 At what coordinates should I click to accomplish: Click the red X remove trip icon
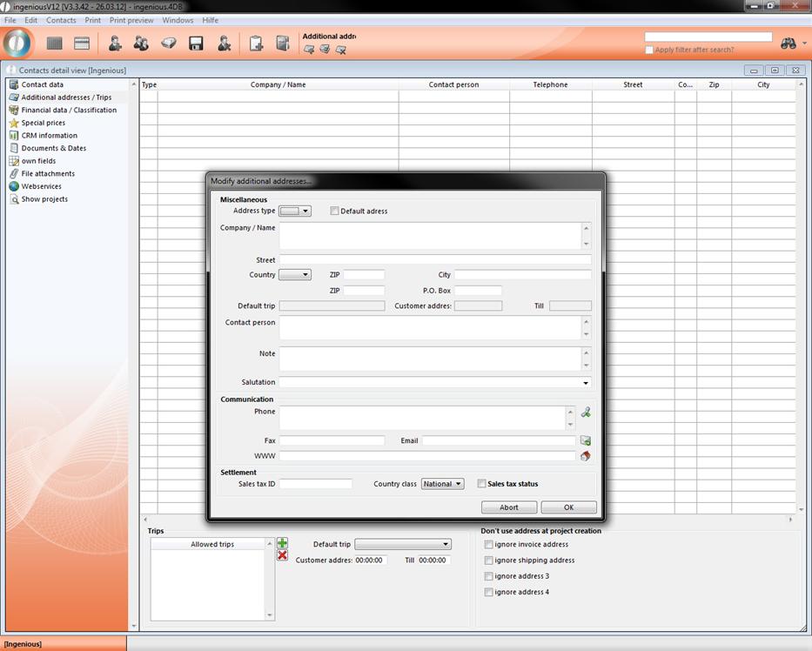[x=282, y=555]
